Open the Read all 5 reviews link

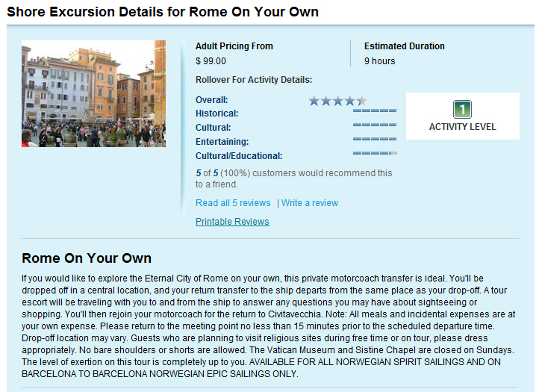point(233,203)
